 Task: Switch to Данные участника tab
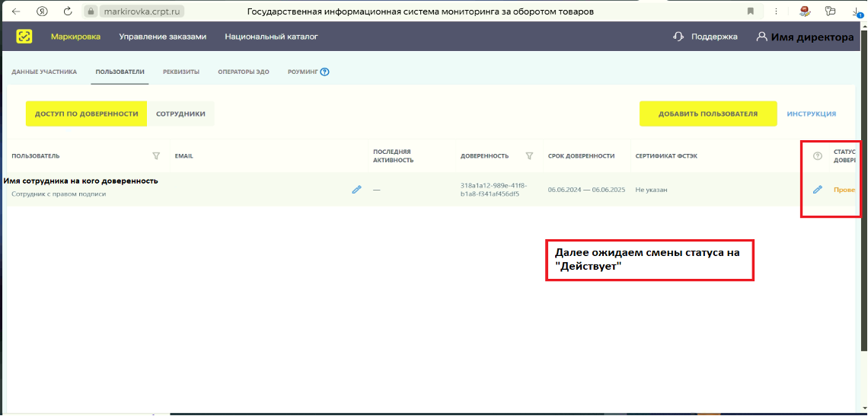tap(44, 72)
